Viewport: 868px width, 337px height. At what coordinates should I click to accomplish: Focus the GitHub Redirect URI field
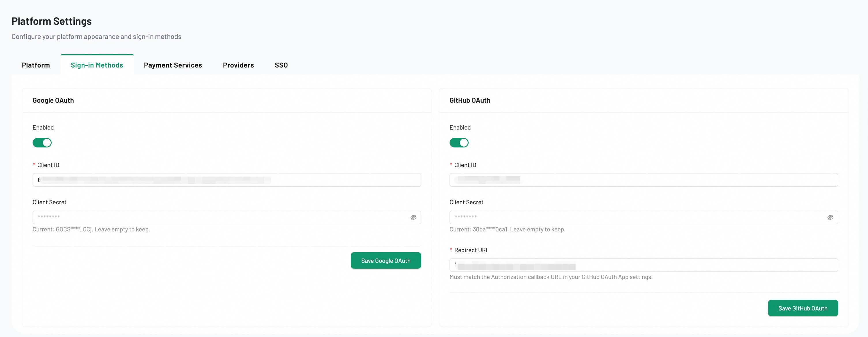644,265
